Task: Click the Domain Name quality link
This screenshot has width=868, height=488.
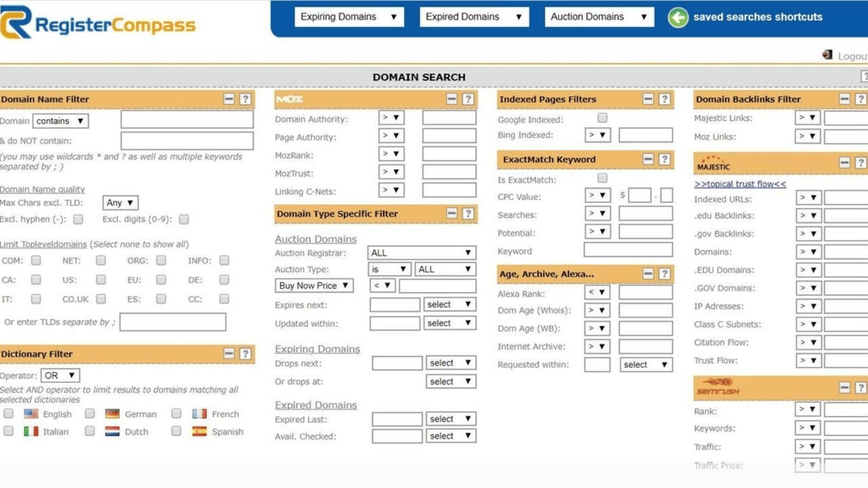Action: point(42,189)
